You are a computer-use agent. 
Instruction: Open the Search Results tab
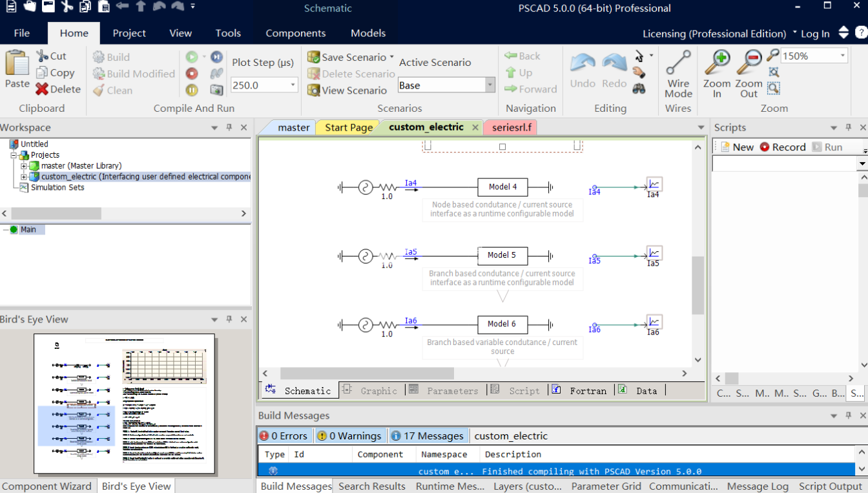[x=372, y=486]
